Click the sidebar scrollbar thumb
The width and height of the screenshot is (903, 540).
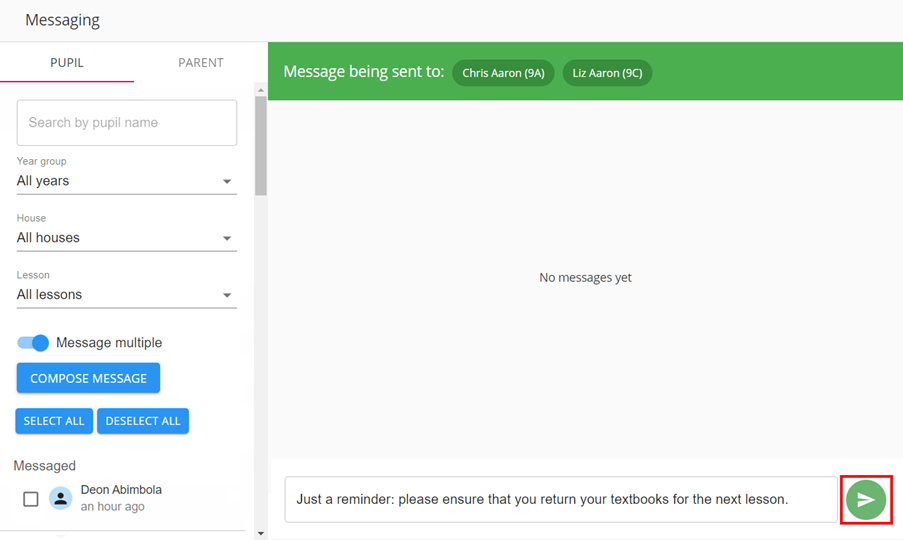pos(261,146)
